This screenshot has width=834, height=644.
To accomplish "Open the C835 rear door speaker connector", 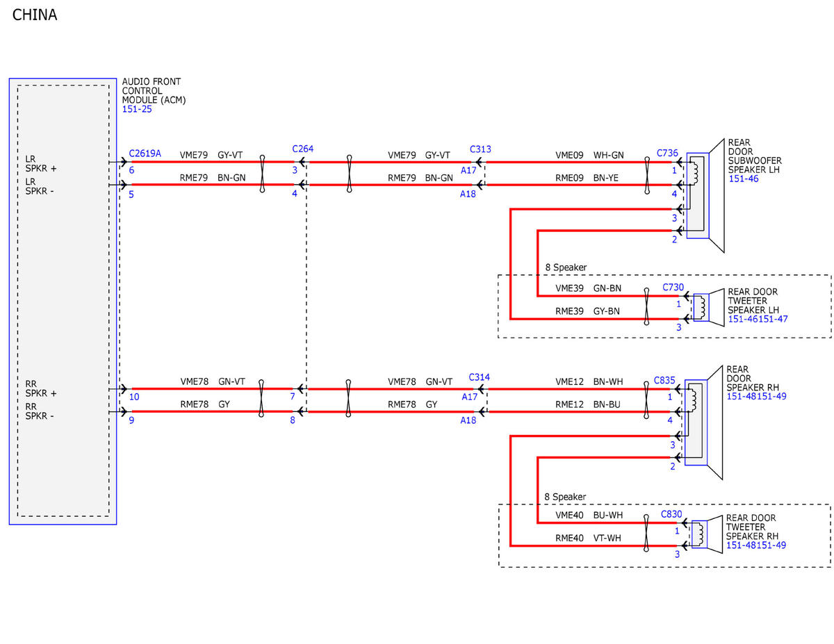I will click(665, 381).
